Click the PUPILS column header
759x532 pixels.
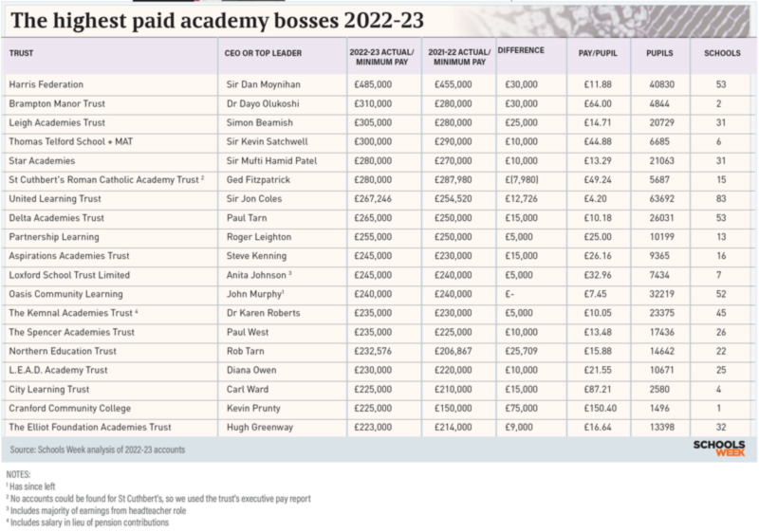pos(659,53)
